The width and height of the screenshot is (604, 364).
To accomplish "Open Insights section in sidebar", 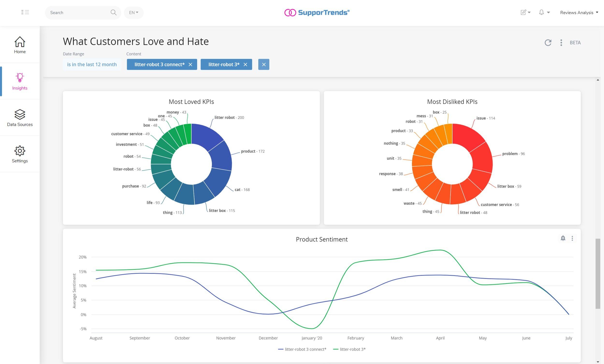I will point(20,81).
